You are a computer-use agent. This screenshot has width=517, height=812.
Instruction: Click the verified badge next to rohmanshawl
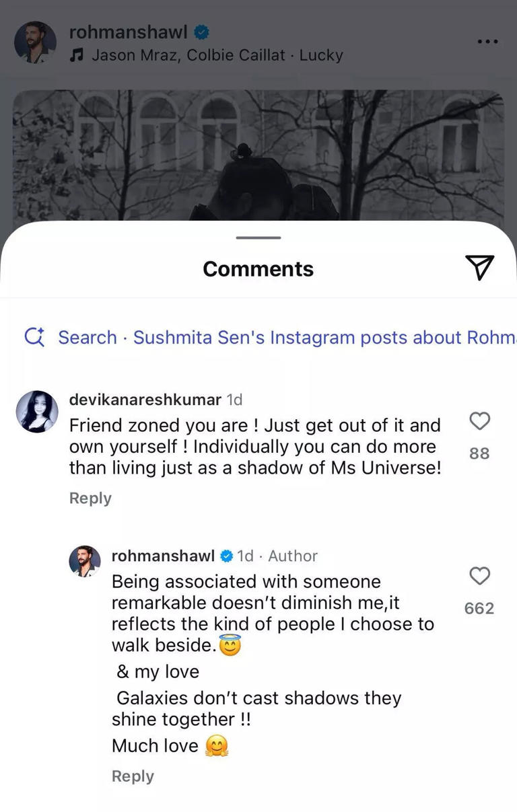coord(199,32)
